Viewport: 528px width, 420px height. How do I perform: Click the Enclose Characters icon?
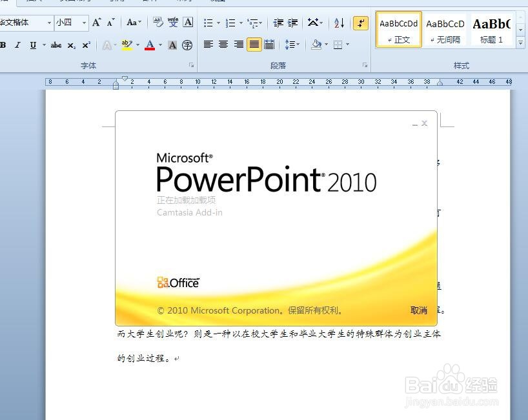tap(187, 45)
